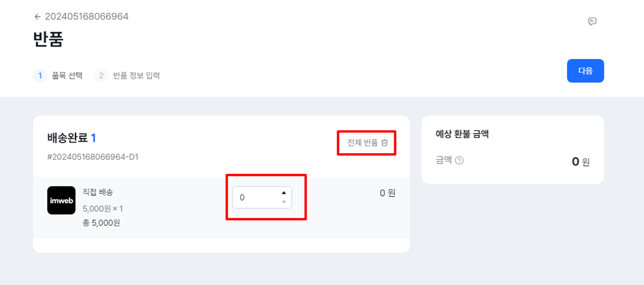This screenshot has width=644, height=285.
Task: Click the #202405168066964-D1 shipment number
Action: point(93,157)
